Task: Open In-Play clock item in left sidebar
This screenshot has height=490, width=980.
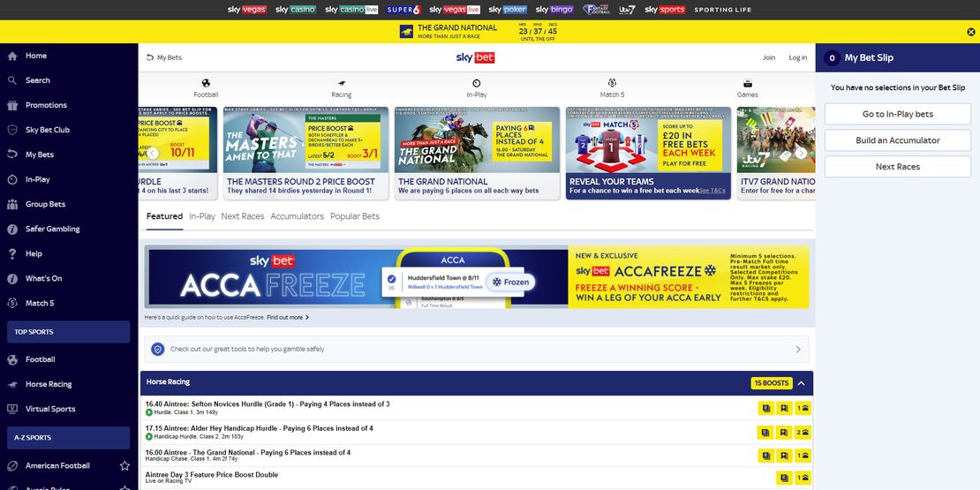Action: pyautogui.click(x=37, y=179)
